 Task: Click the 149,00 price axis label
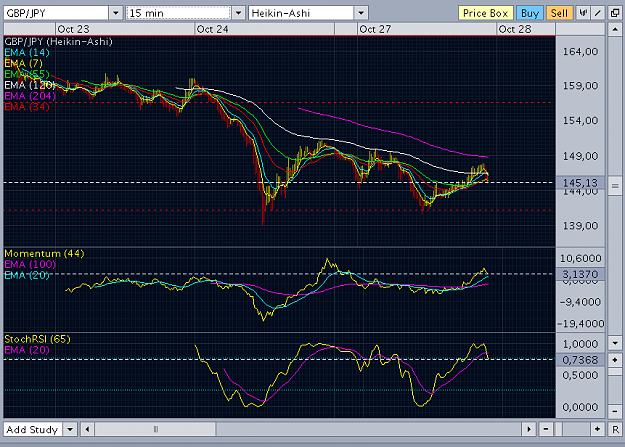[x=580, y=156]
